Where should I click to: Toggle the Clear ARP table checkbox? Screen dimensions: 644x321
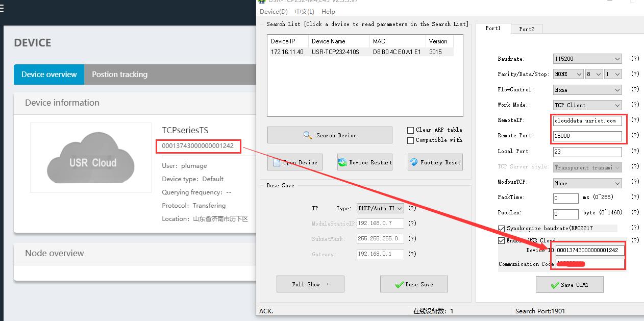click(410, 130)
